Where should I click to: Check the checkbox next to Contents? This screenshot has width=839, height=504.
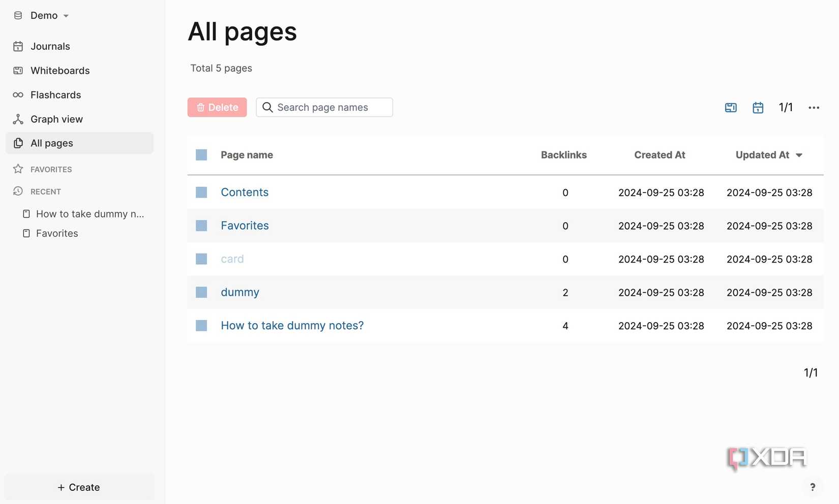pyautogui.click(x=201, y=192)
